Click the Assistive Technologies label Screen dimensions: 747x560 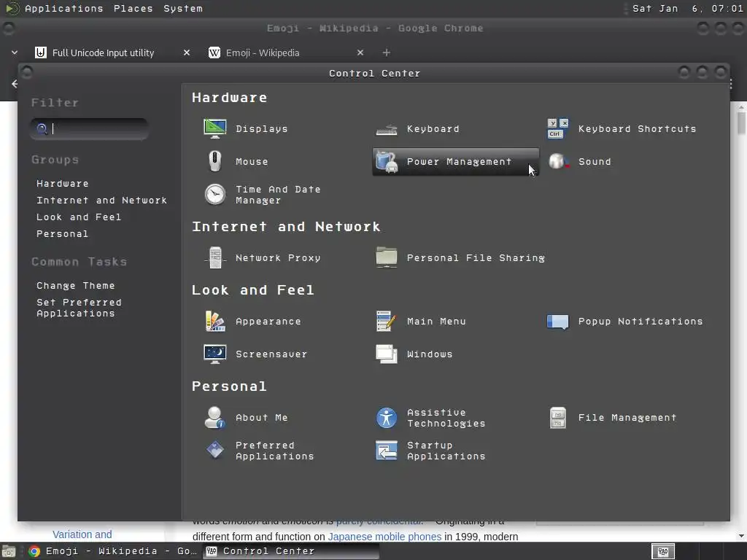[446, 418]
